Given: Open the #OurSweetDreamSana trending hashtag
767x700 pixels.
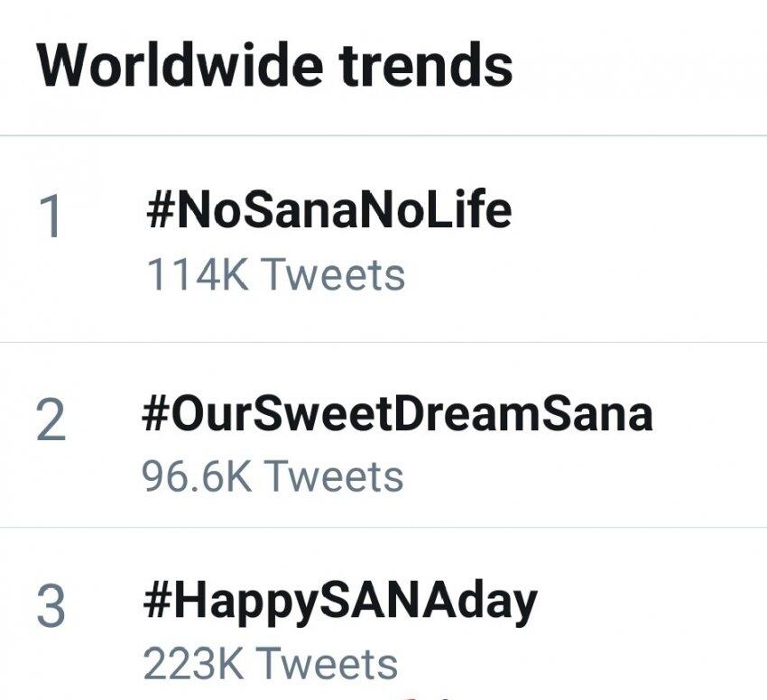Looking at the screenshot, I should pos(397,414).
